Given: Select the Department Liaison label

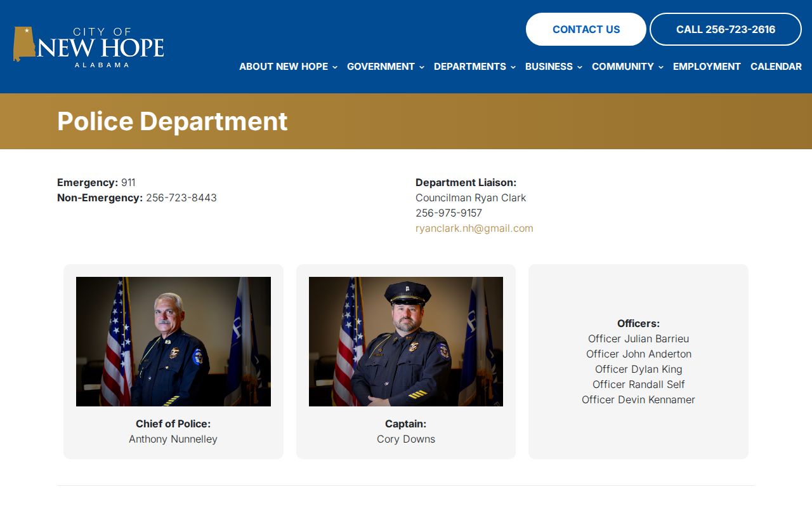Looking at the screenshot, I should click(x=466, y=183).
